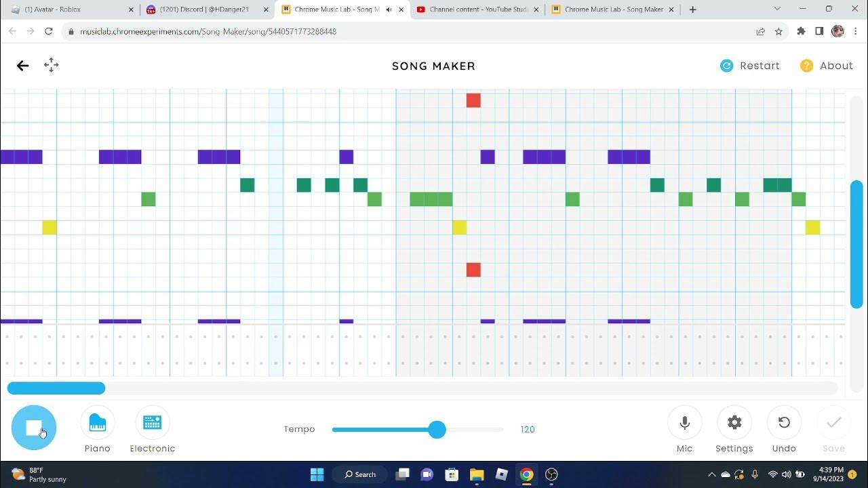This screenshot has width=868, height=488.
Task: Open the Chrome three-dot menu
Action: [856, 31]
